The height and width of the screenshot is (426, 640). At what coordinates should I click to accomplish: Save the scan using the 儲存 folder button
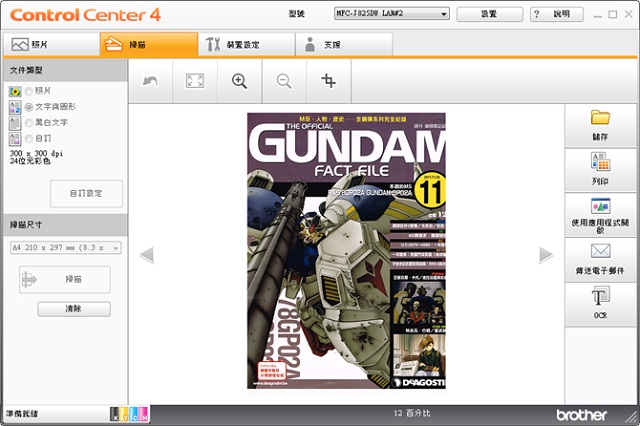point(600,126)
